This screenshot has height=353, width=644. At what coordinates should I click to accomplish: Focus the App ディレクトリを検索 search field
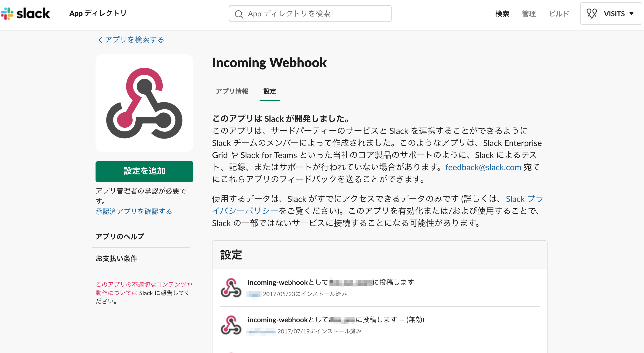pos(310,14)
